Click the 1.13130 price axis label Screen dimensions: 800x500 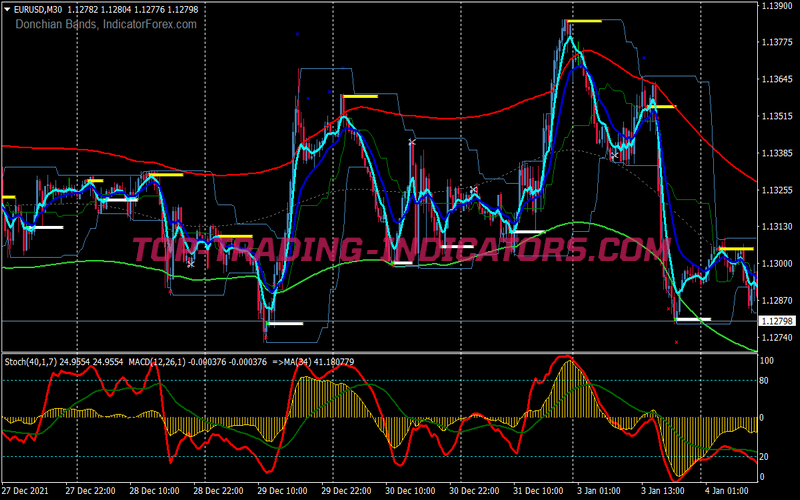(776, 227)
